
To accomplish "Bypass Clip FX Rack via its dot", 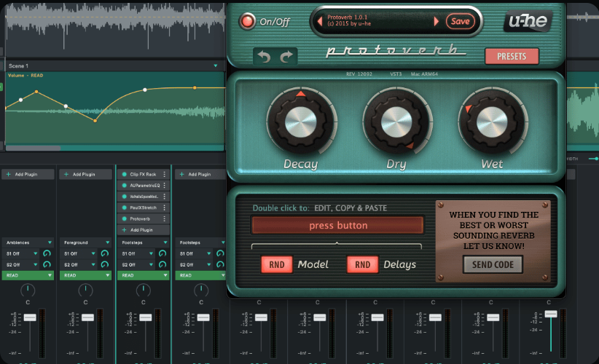I will 124,175.
